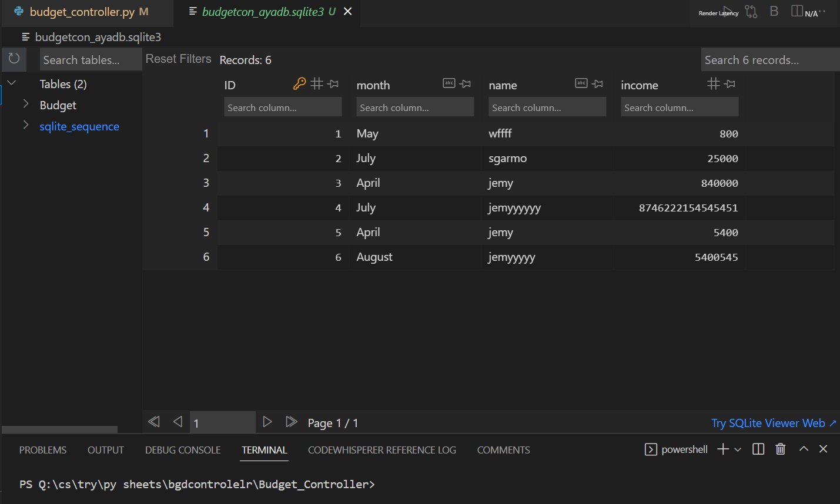This screenshot has width=840, height=504.
Task: Click the numeric type icon on the income column
Action: click(x=713, y=83)
